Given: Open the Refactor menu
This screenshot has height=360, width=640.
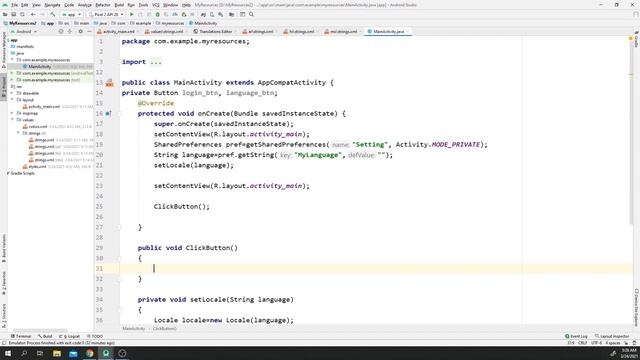Looking at the screenshot, I should point(102,5).
